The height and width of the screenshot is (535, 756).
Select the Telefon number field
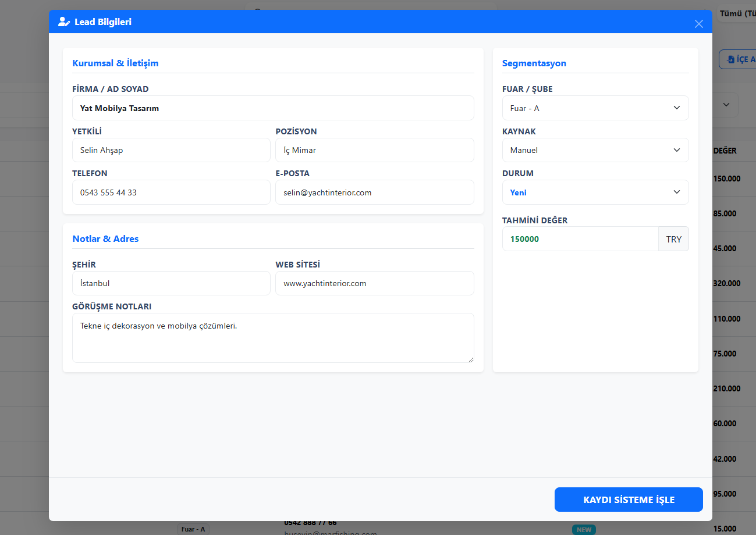point(171,192)
